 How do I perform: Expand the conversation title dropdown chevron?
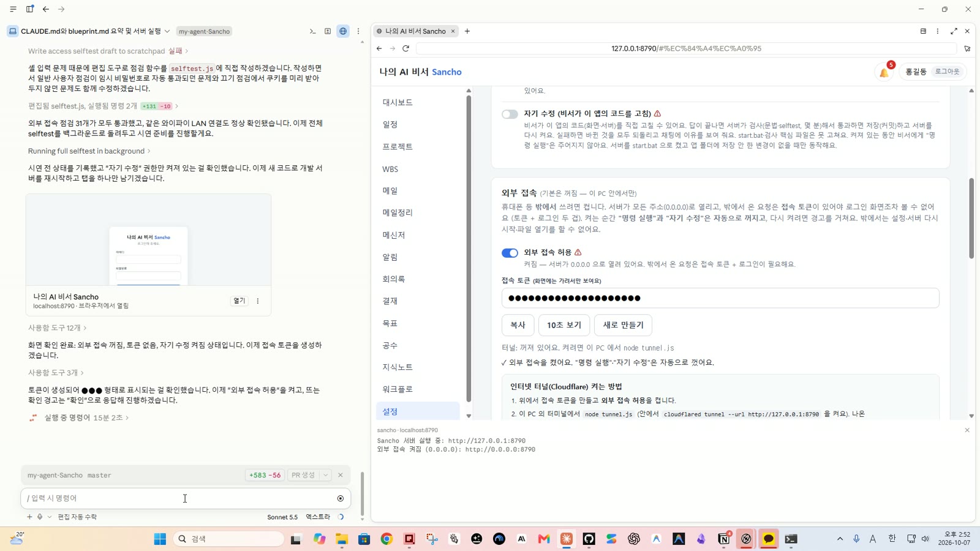(x=167, y=31)
